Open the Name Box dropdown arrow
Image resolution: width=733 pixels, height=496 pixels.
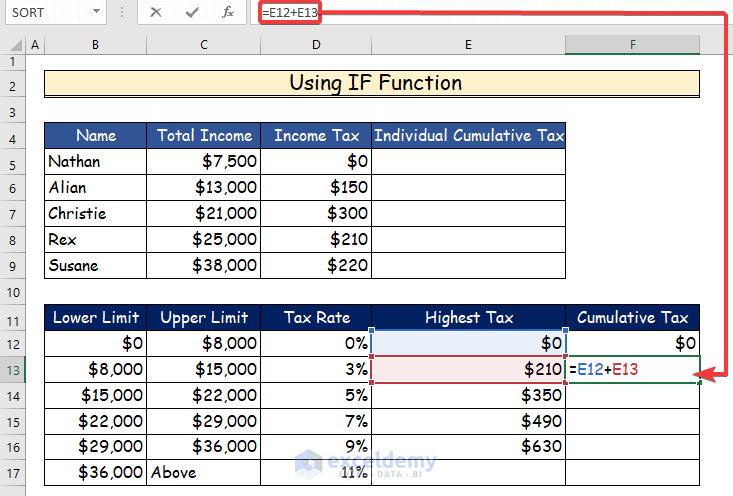tap(96, 12)
